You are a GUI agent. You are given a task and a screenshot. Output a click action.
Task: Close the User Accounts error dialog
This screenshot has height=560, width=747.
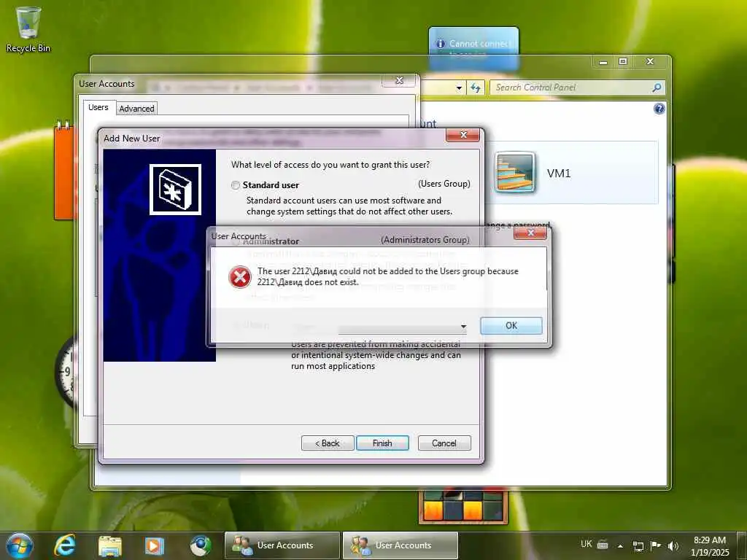530,233
